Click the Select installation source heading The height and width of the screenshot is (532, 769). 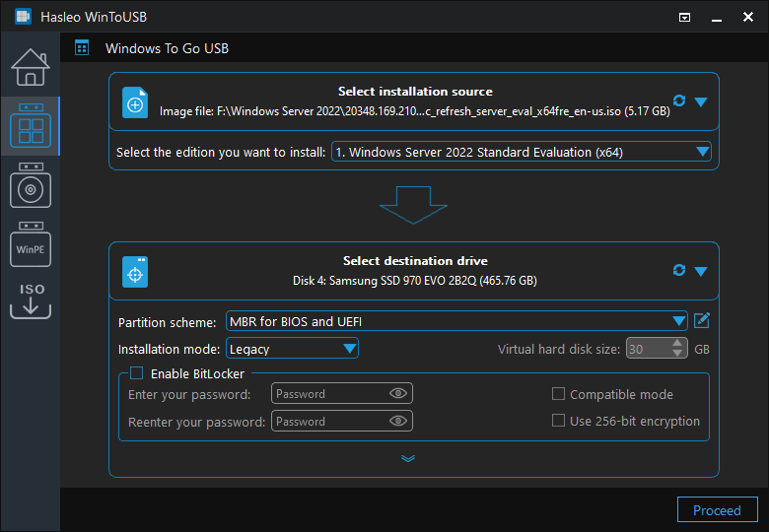coord(415,91)
